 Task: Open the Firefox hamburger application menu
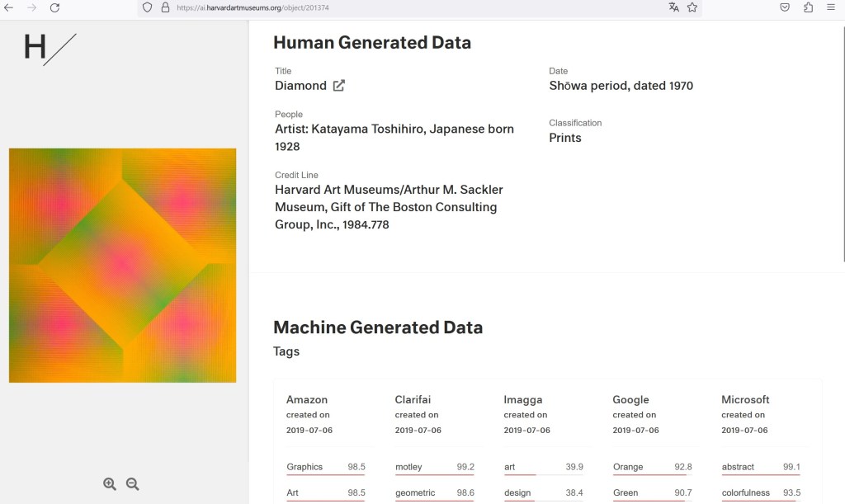[x=831, y=7]
